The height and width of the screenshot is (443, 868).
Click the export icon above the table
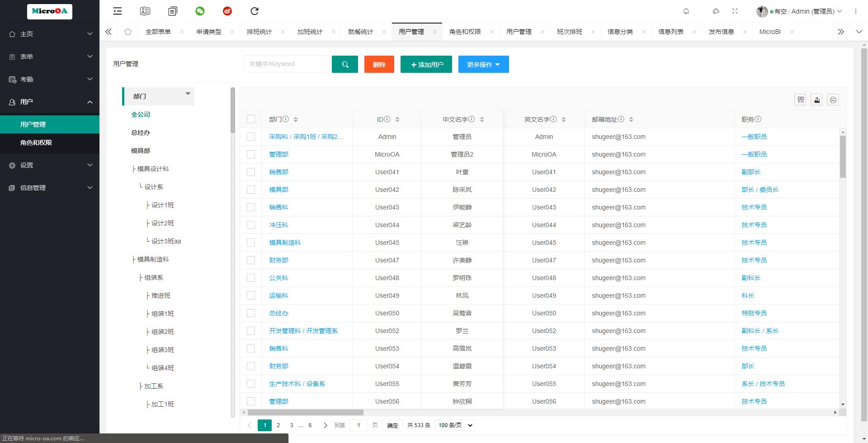pos(816,100)
